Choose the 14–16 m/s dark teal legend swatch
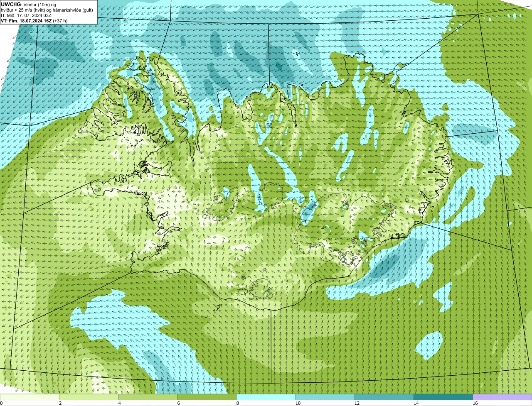Image resolution: width=532 pixels, height=406 pixels. (443, 397)
